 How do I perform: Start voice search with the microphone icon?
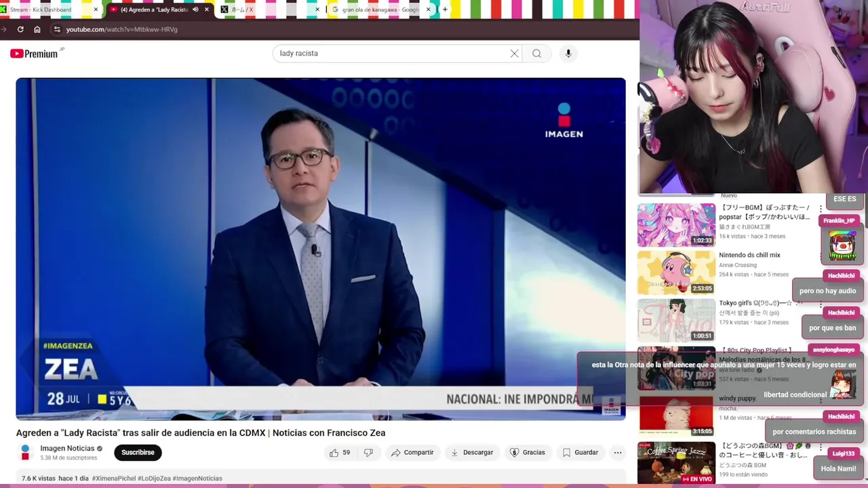568,54
